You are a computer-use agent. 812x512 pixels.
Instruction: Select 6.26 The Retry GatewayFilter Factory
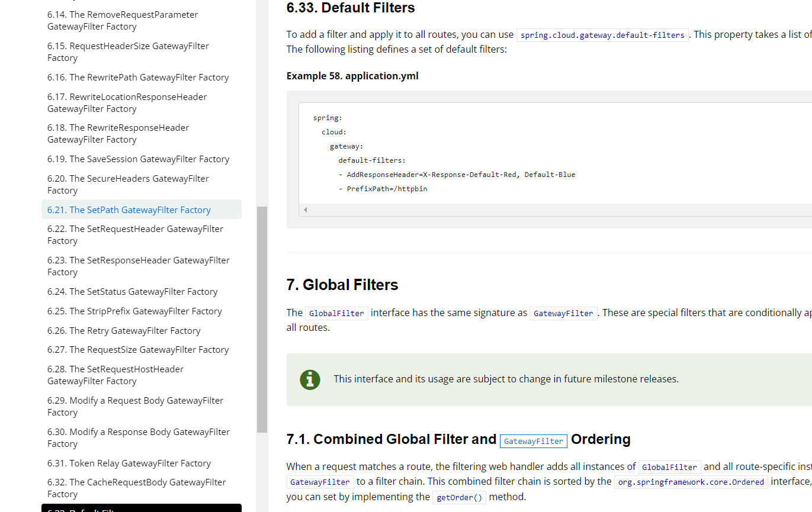[x=124, y=331]
